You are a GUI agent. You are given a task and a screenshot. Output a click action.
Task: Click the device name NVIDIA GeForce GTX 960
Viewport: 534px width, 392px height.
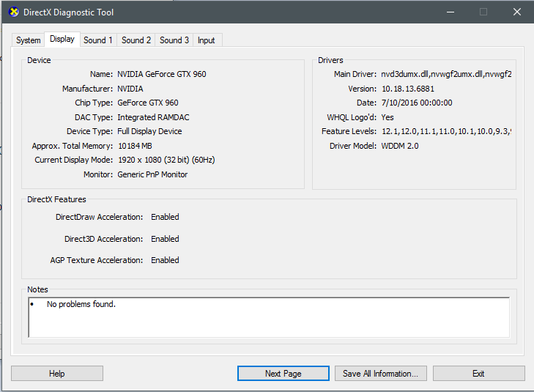coord(163,74)
